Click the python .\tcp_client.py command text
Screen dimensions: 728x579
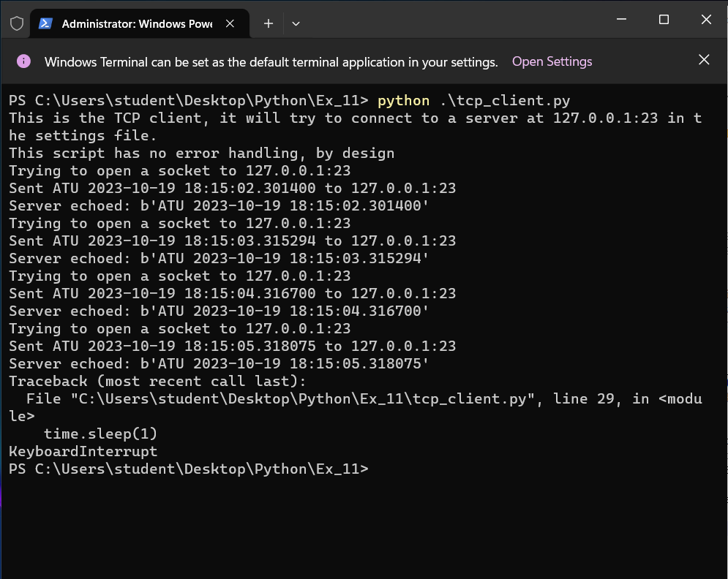[x=473, y=101]
